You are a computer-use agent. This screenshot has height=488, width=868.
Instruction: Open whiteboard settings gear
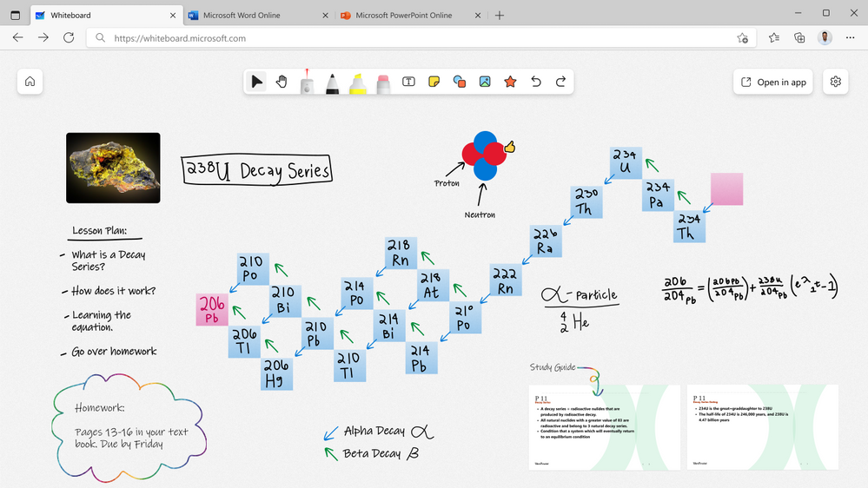[x=836, y=82]
